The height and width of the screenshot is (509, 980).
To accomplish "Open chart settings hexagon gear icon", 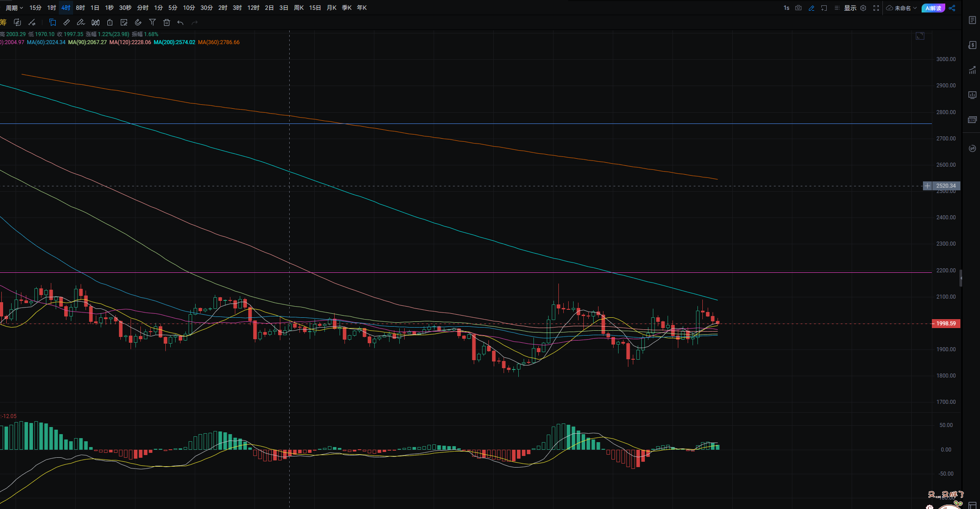I will [x=863, y=8].
